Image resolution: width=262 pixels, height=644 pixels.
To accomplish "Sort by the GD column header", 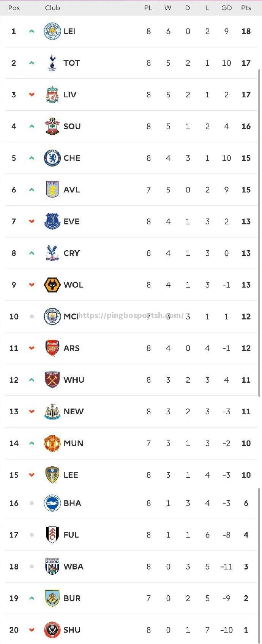I will (x=227, y=8).
